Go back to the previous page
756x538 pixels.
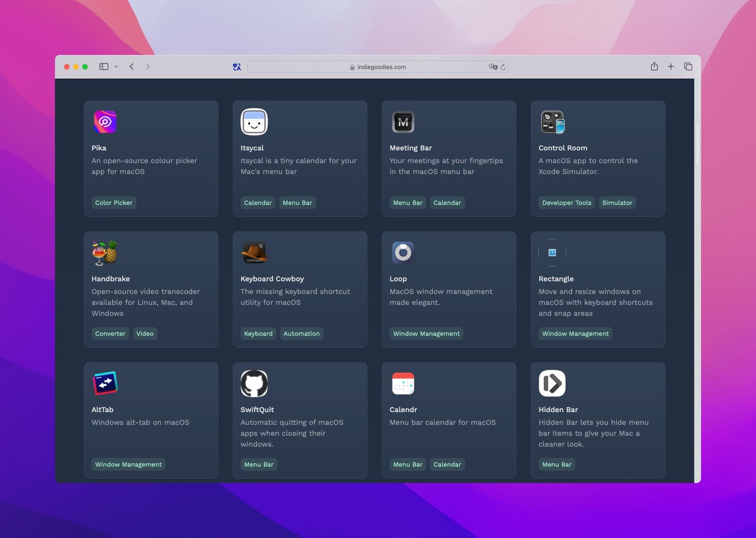132,67
